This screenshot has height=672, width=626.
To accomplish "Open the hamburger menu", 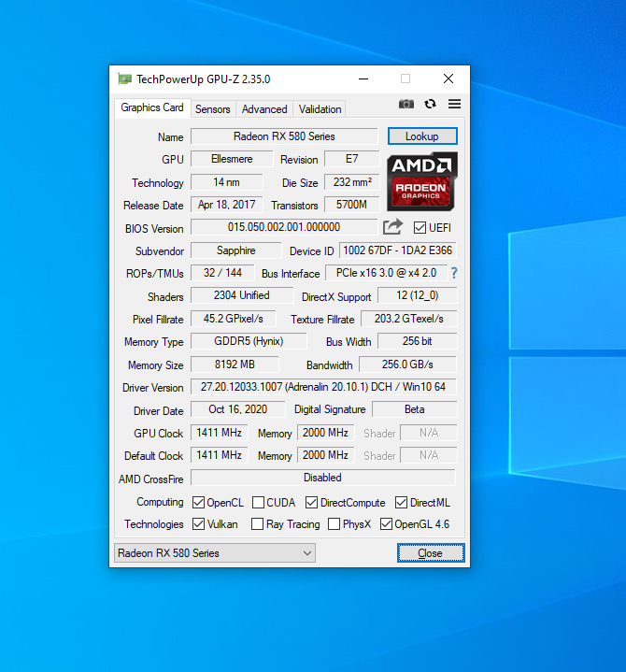I will [455, 104].
